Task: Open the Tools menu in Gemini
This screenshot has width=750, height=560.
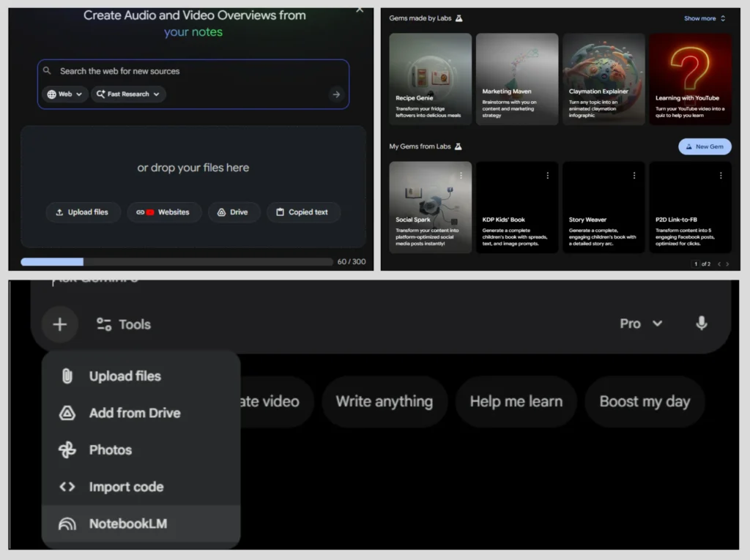Action: (123, 324)
